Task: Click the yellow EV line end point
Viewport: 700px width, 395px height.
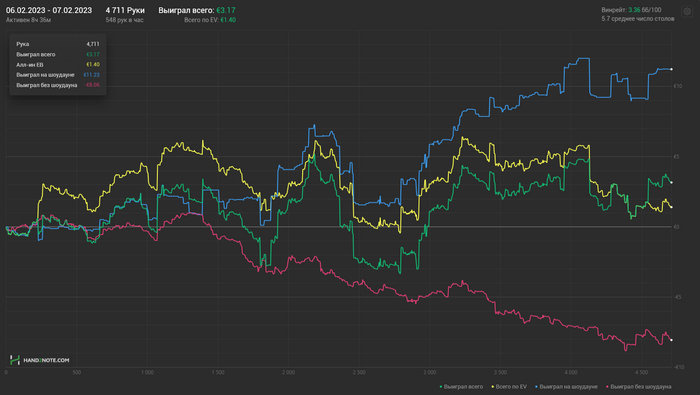Action: (671, 207)
